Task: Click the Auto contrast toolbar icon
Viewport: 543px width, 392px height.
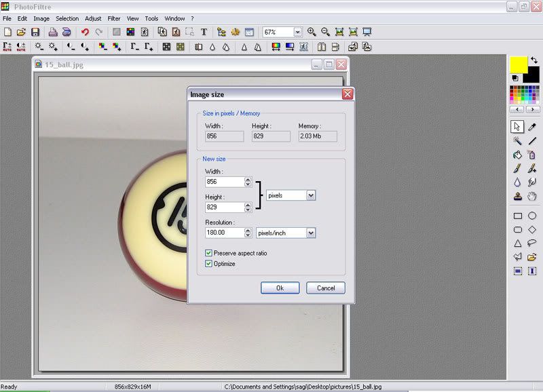Action: tap(21, 47)
